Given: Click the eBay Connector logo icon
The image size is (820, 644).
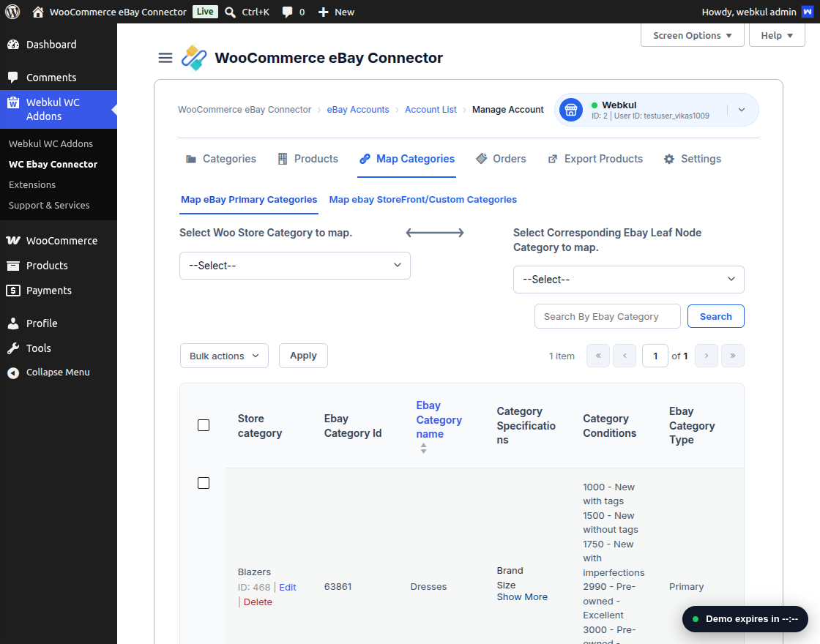Looking at the screenshot, I should click(x=194, y=58).
